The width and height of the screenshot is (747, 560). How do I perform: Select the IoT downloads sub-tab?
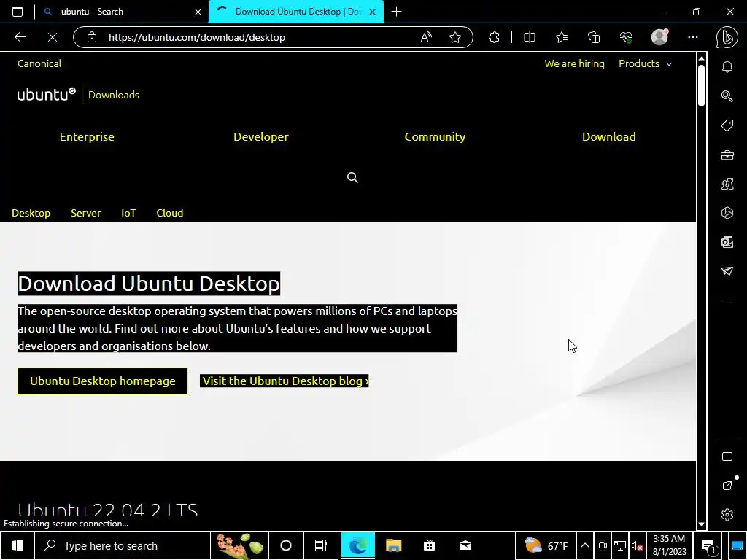pos(128,213)
